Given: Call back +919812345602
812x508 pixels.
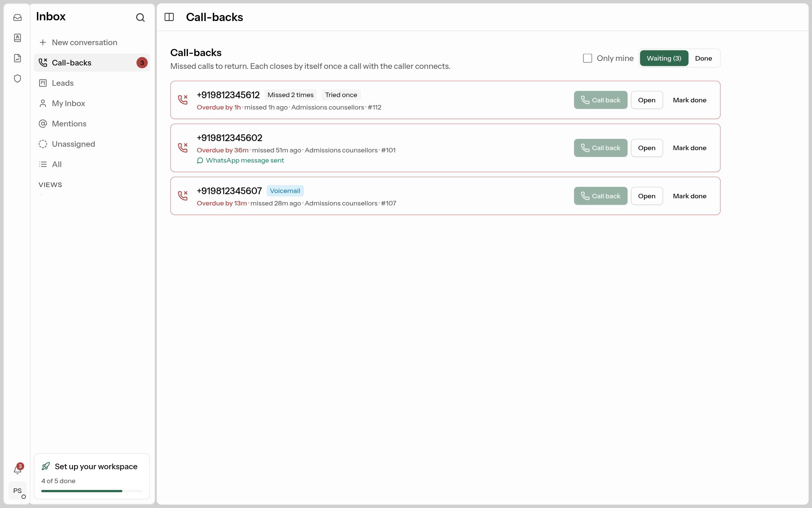Looking at the screenshot, I should (600, 148).
